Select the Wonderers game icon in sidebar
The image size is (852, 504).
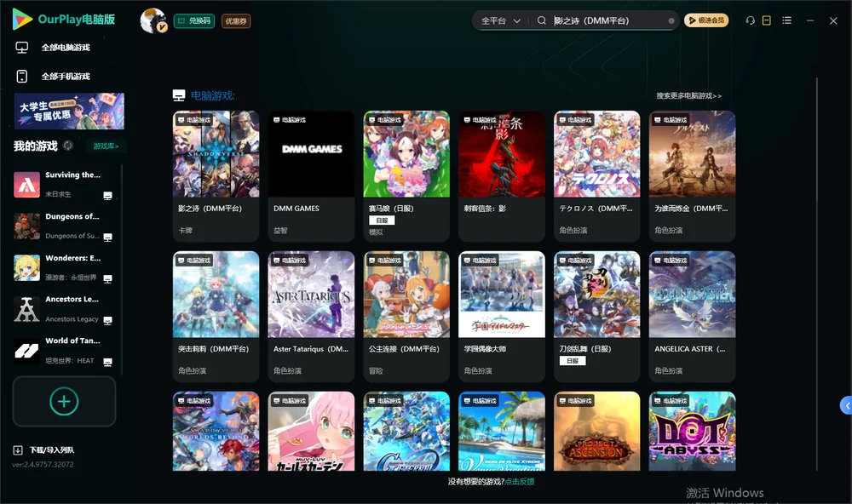(26, 267)
